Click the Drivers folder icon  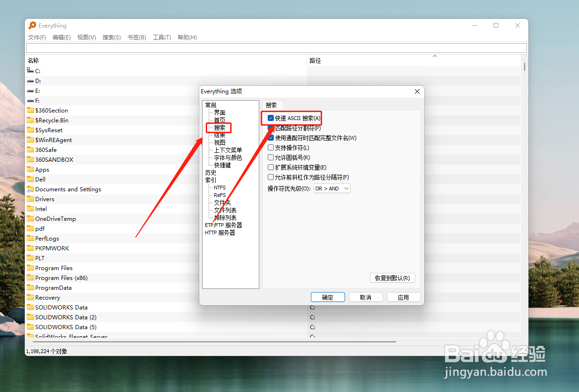[30, 199]
